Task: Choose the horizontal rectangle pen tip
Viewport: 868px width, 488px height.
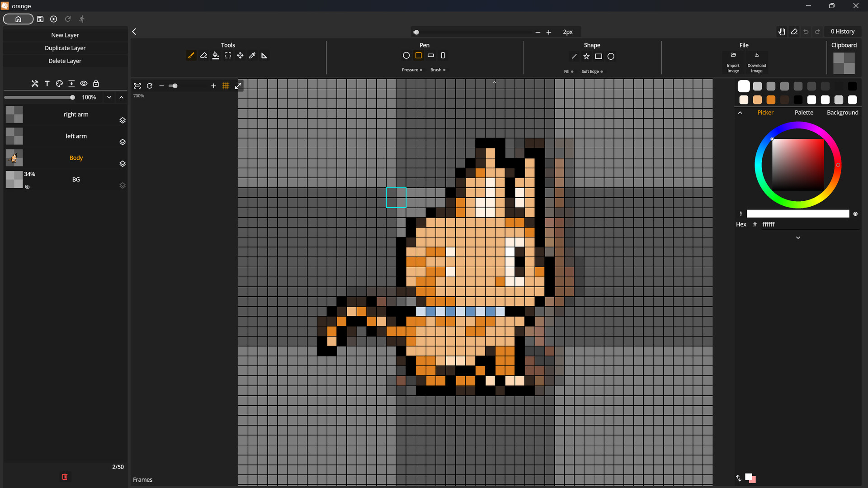Action: coord(431,56)
